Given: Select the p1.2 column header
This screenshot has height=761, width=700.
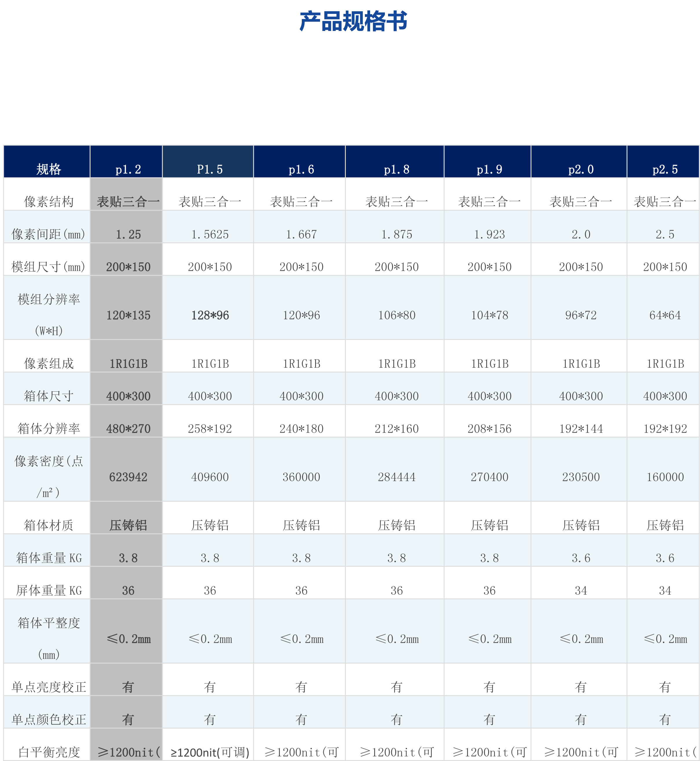Looking at the screenshot, I should coord(128,169).
